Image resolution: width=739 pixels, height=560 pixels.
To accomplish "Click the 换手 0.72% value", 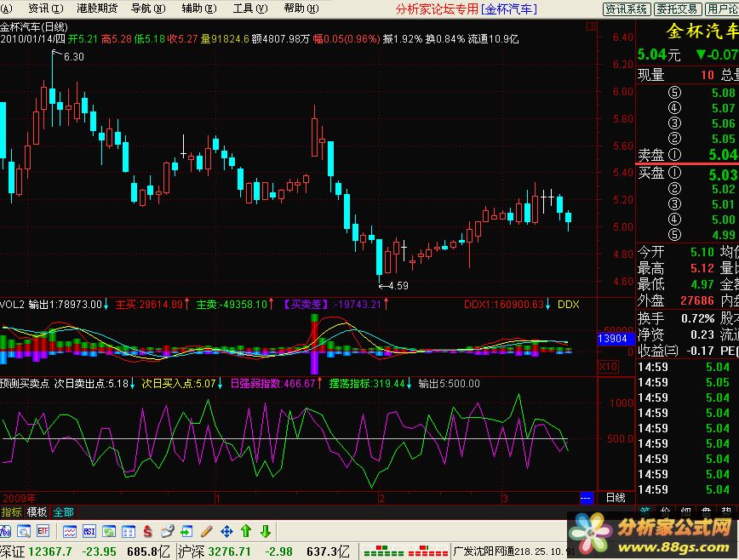I will [x=697, y=319].
